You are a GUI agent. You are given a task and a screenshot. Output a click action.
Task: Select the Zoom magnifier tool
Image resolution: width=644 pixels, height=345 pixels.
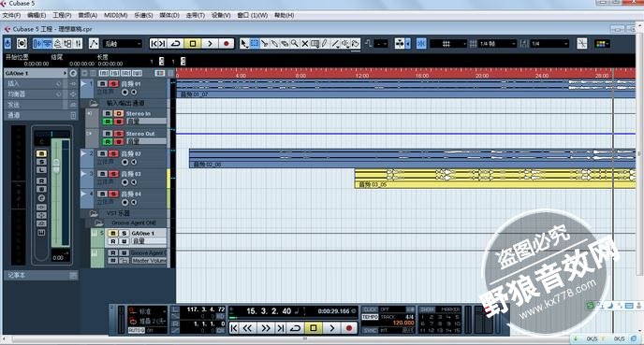295,44
